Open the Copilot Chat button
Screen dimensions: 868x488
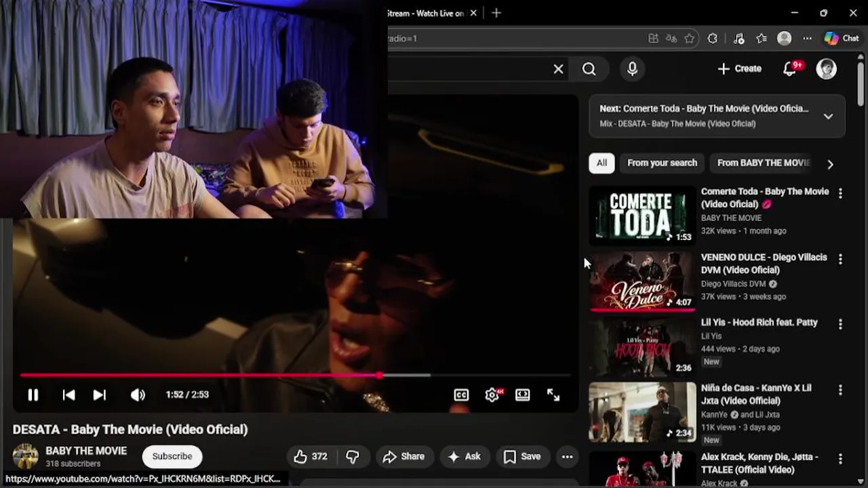(x=842, y=39)
